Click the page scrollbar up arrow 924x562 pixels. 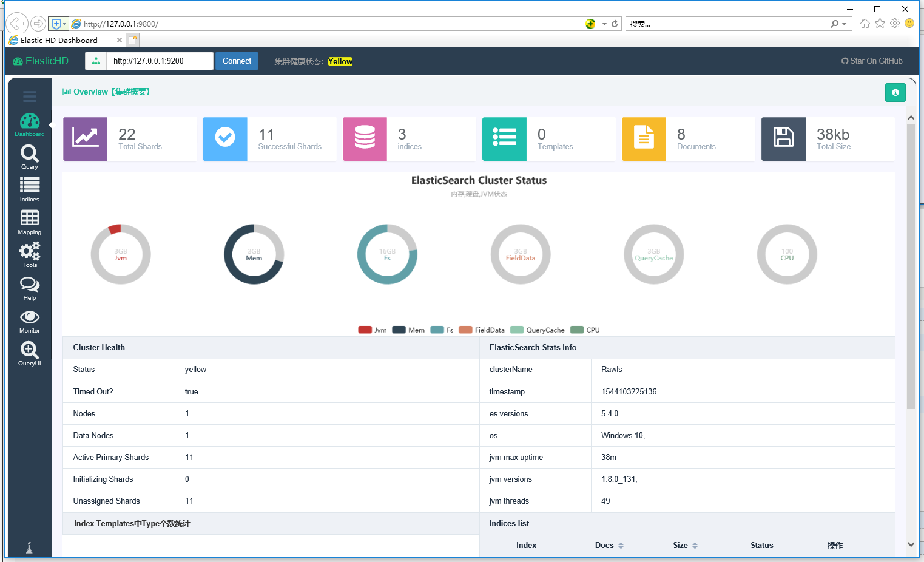tap(911, 118)
